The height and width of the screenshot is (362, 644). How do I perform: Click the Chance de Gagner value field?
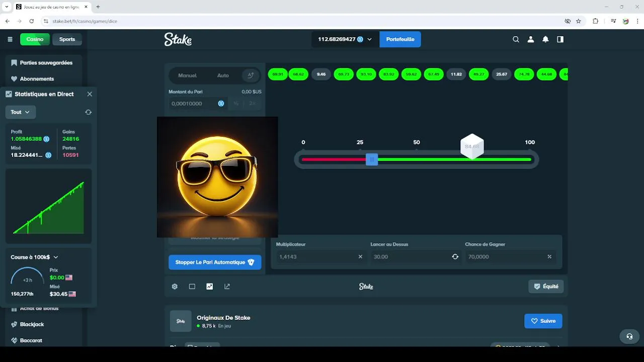pos(511,256)
